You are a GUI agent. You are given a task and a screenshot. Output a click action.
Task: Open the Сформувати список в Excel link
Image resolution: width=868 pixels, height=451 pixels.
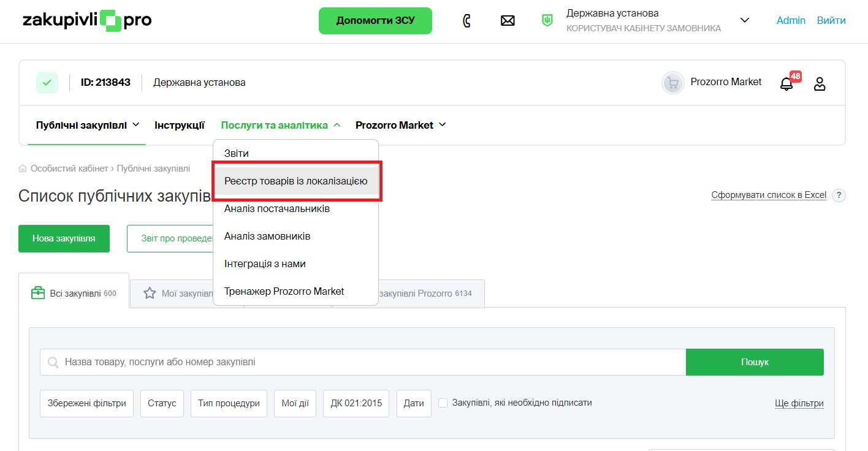pyautogui.click(x=769, y=195)
